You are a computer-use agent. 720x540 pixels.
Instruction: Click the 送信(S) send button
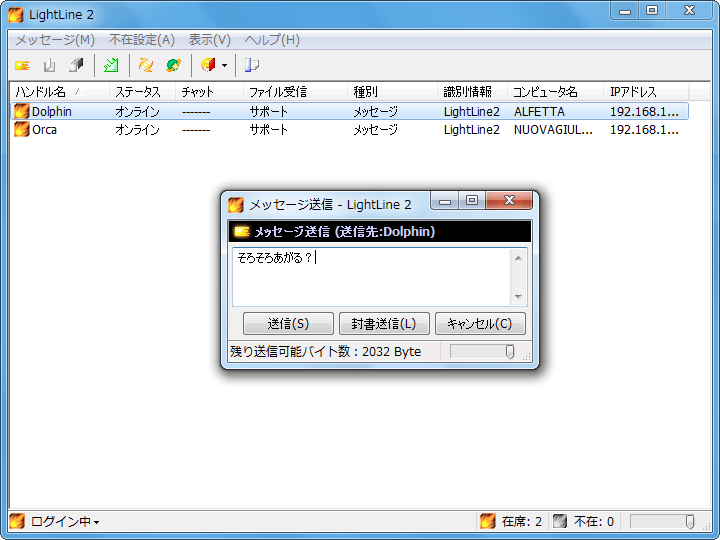(x=288, y=324)
